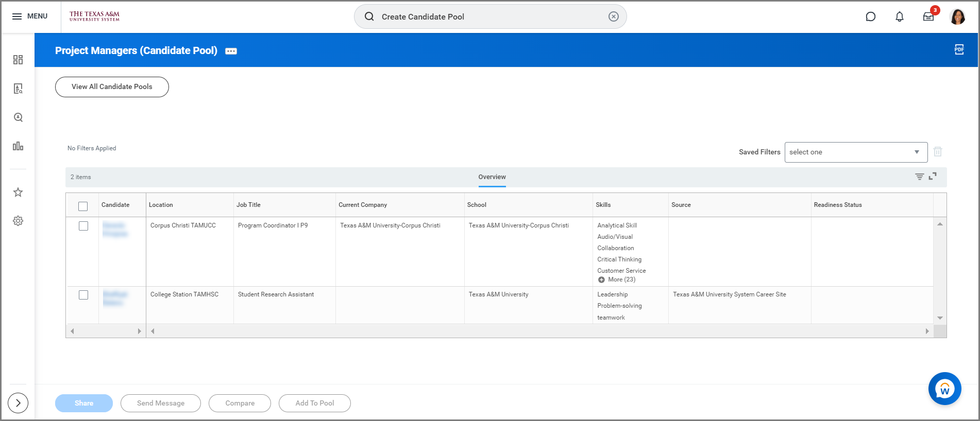
Task: Open the inbox with 3 notifications
Action: 928,16
